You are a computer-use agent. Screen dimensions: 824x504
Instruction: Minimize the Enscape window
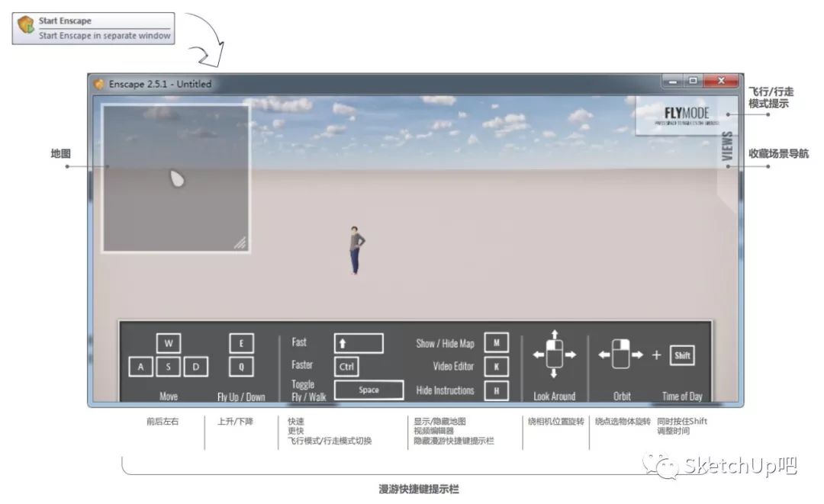tap(673, 81)
